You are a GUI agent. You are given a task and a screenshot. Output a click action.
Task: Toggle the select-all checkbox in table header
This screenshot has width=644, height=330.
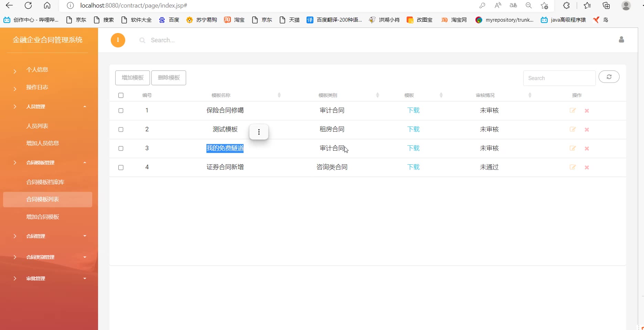[x=121, y=95]
